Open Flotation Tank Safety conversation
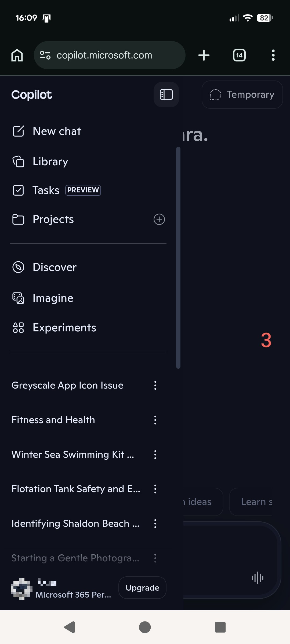 click(x=76, y=489)
